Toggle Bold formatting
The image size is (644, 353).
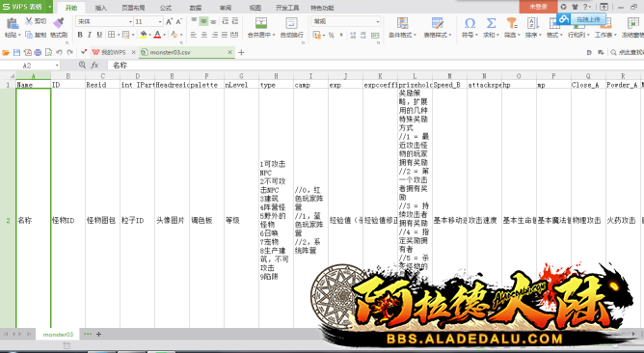click(x=80, y=35)
